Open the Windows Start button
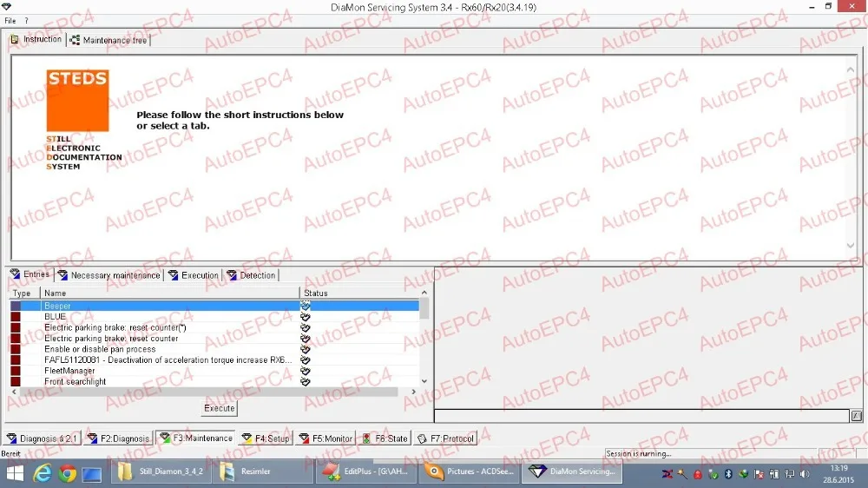 point(15,472)
